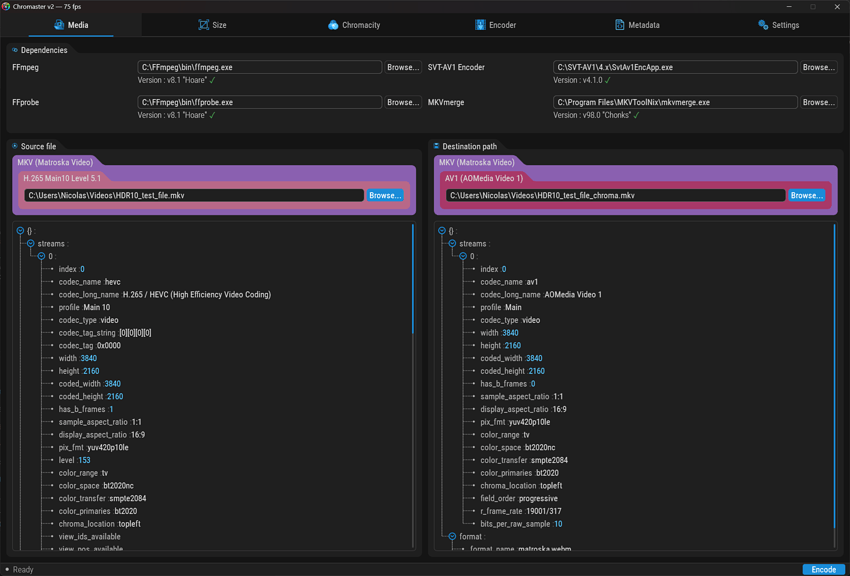This screenshot has height=576, width=850.
Task: Collapse the destination root {} node
Action: tap(442, 230)
